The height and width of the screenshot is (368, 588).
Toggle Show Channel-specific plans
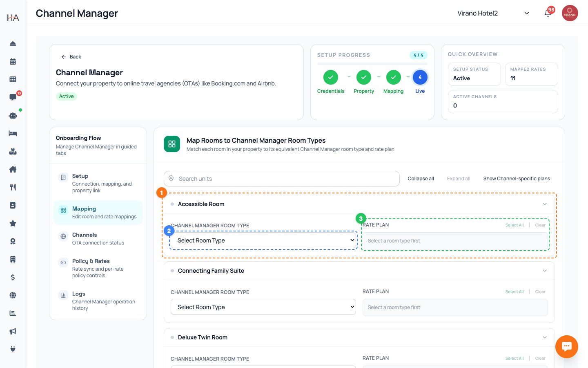tap(517, 179)
